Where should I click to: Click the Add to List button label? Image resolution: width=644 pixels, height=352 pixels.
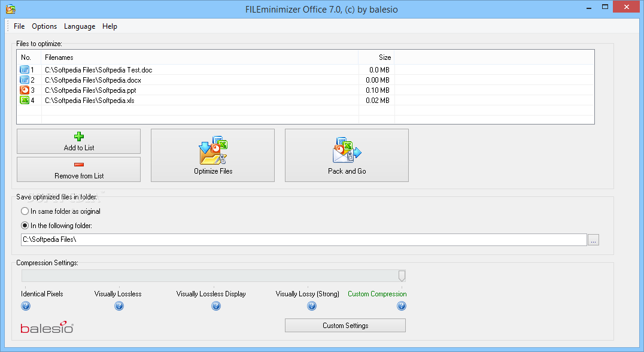(x=79, y=148)
